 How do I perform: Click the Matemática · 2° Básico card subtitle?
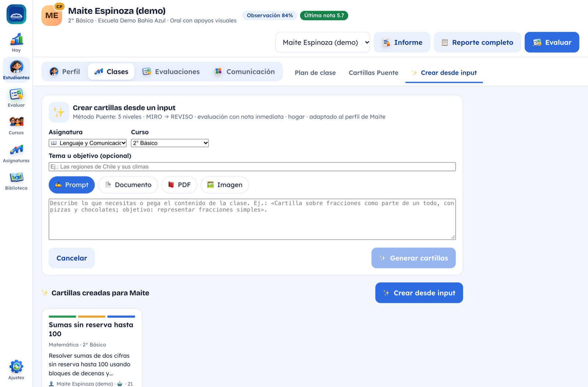click(77, 344)
